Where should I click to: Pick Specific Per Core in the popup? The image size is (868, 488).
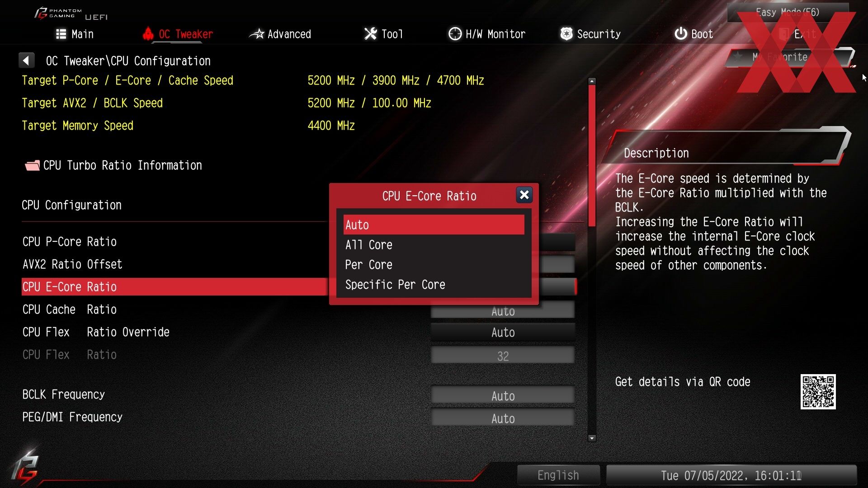point(434,285)
